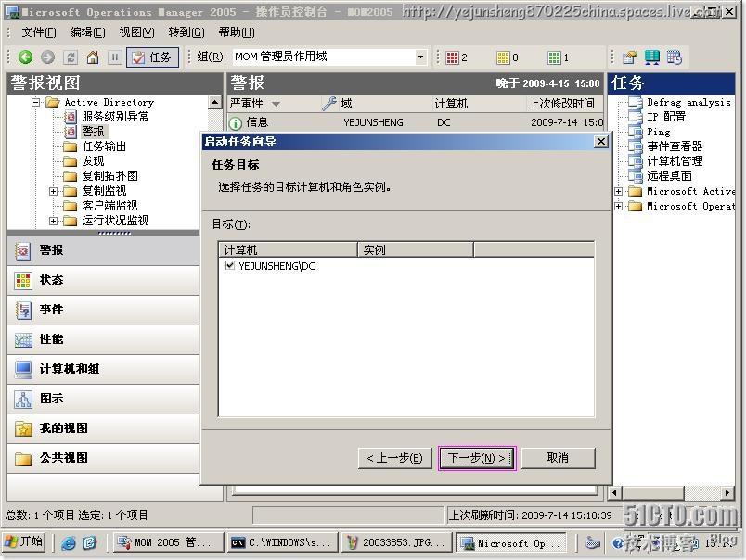Open the 视图(V) menu
The width and height of the screenshot is (746, 560).
[x=136, y=32]
